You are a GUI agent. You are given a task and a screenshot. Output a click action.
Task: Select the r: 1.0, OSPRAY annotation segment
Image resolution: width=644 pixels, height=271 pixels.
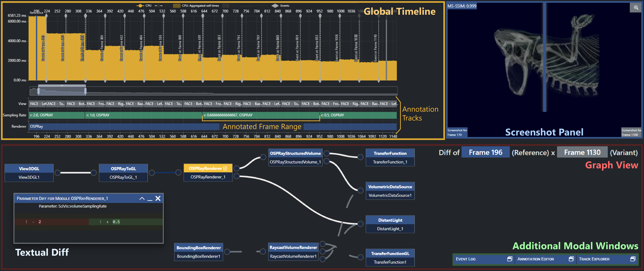pyautogui.click(x=143, y=115)
